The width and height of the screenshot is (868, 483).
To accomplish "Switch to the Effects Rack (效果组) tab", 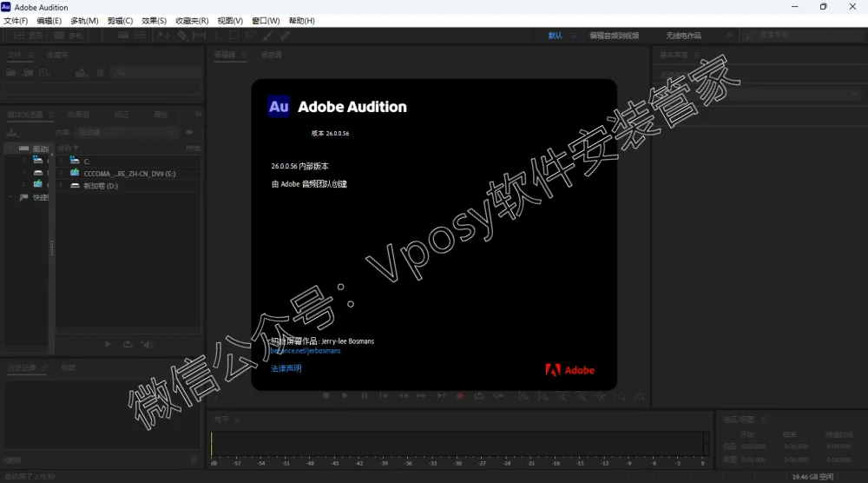I will click(78, 115).
